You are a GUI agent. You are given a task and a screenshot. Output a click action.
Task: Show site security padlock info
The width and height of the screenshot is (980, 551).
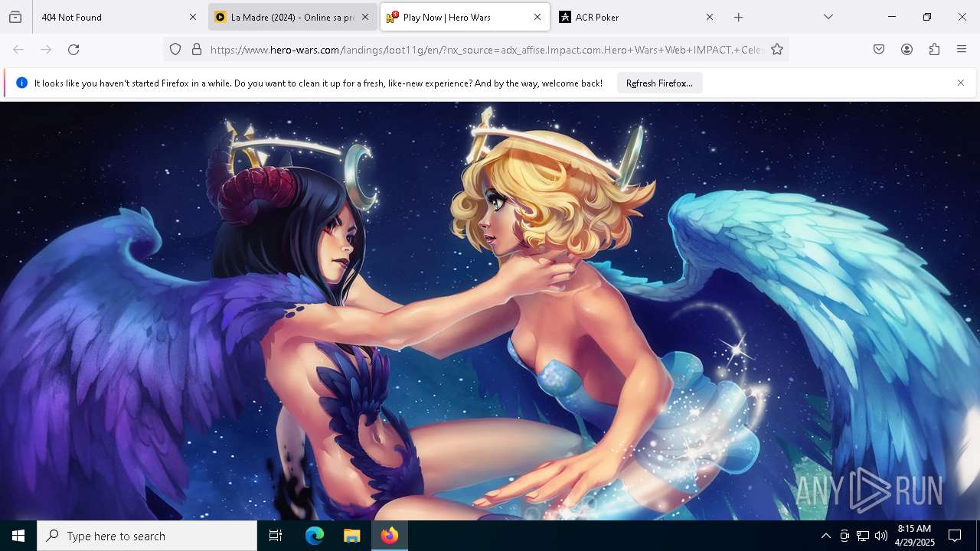(197, 50)
